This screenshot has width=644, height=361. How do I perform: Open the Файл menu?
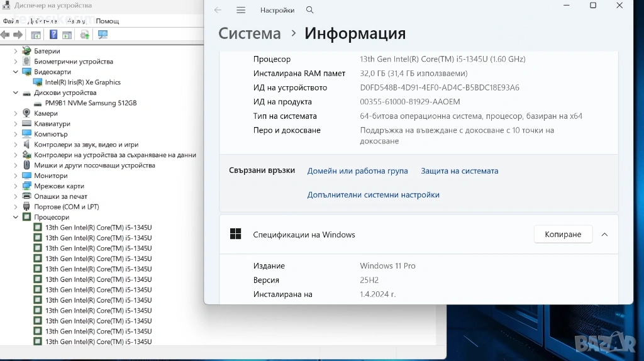click(x=10, y=21)
